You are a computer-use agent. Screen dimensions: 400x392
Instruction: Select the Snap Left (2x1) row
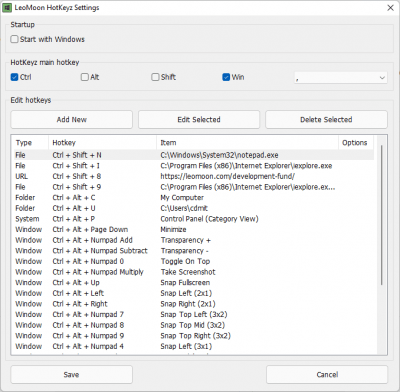tap(193, 293)
